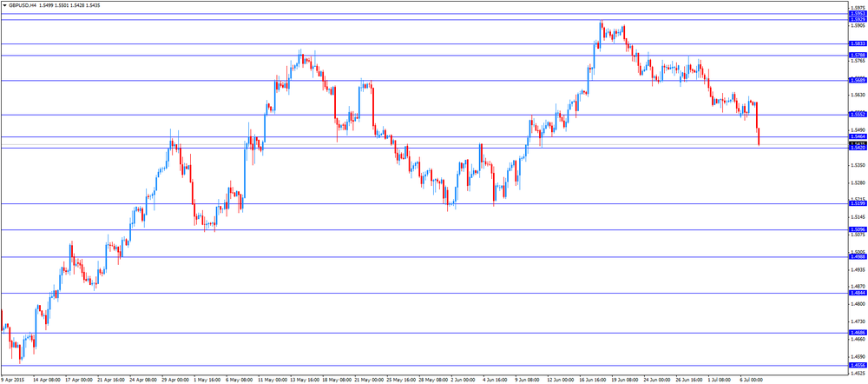The width and height of the screenshot is (868, 384).
Task: Select the 1.4686 horizontal line price label
Action: click(858, 333)
